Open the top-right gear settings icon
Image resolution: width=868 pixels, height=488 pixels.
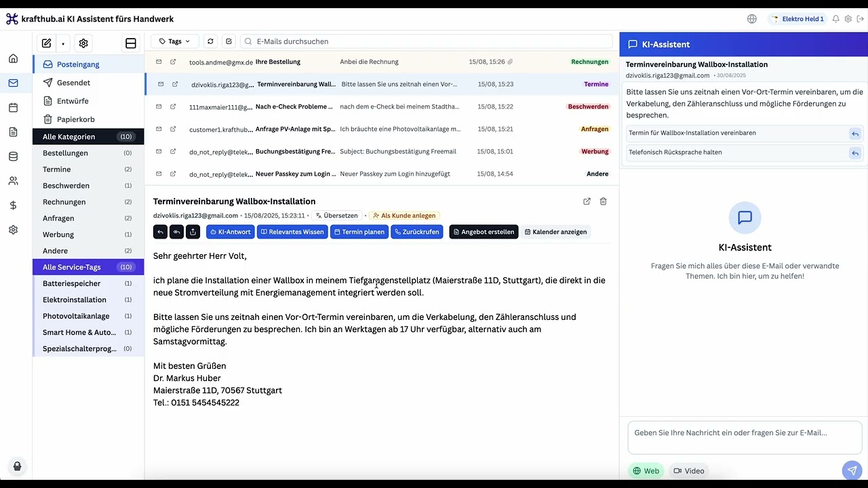click(848, 19)
